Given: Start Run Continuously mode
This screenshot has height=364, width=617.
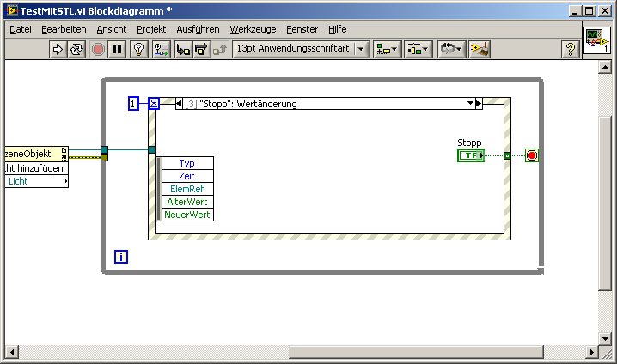Looking at the screenshot, I should coord(76,50).
